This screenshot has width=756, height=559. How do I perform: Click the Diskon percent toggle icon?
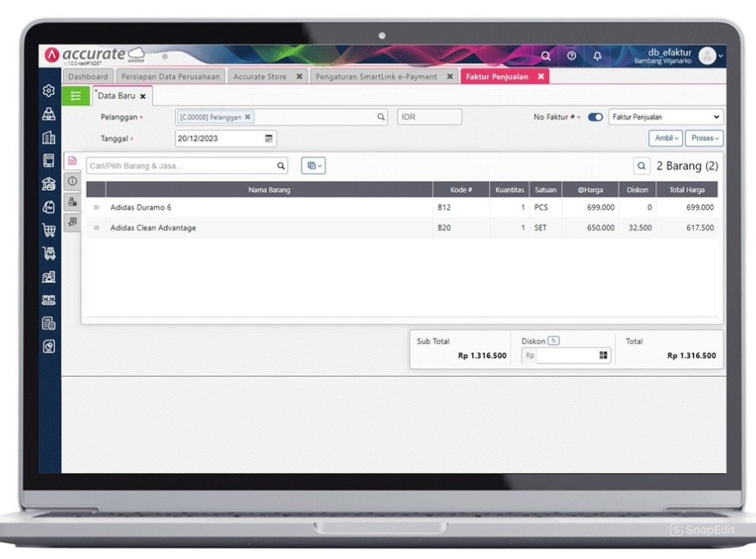[553, 340]
